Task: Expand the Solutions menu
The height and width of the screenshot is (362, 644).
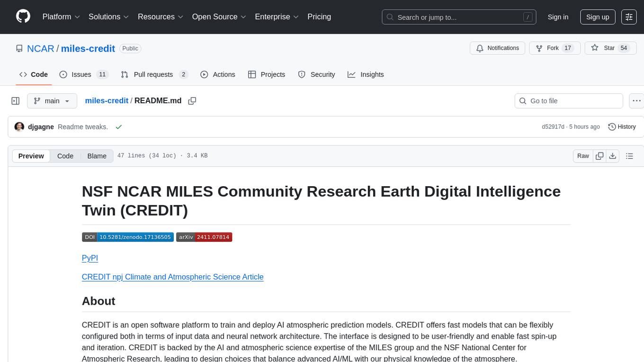Action: click(x=109, y=17)
